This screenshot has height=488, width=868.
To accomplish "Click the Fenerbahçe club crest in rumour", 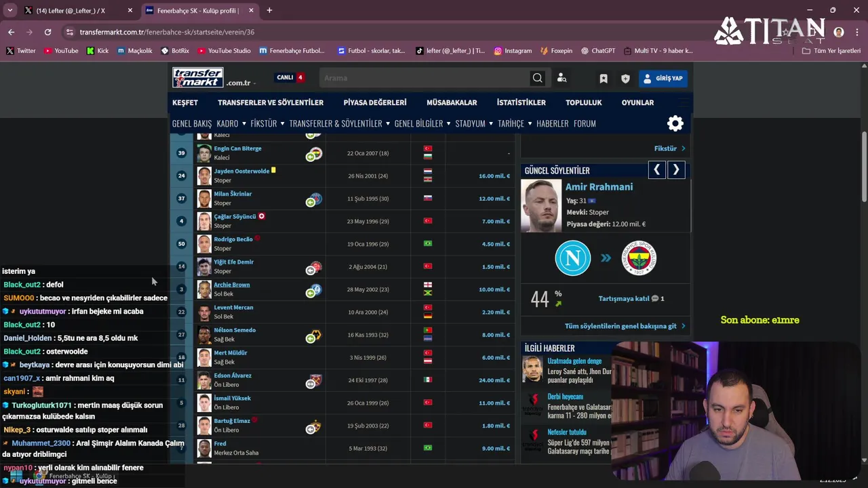I will point(639,258).
